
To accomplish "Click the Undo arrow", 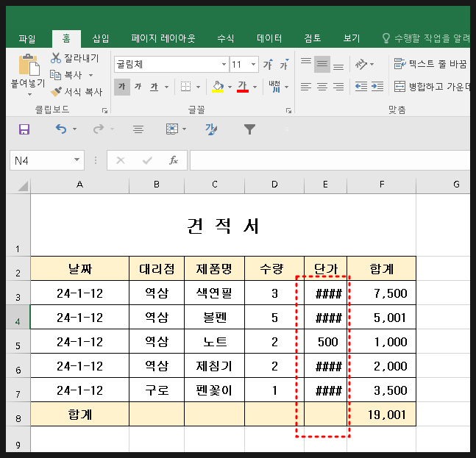I will (61, 129).
